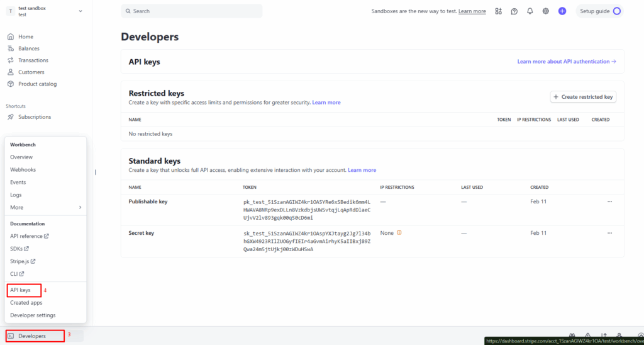Click the Setup guide button

coord(599,11)
